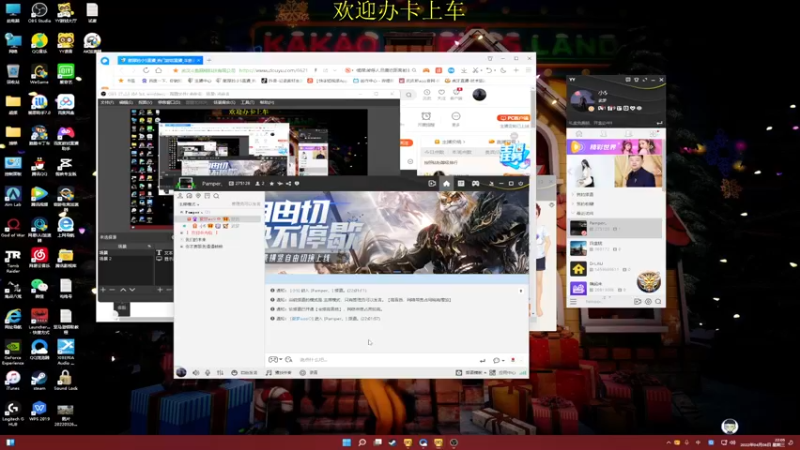Share the channel using the share icon

[x=288, y=184]
